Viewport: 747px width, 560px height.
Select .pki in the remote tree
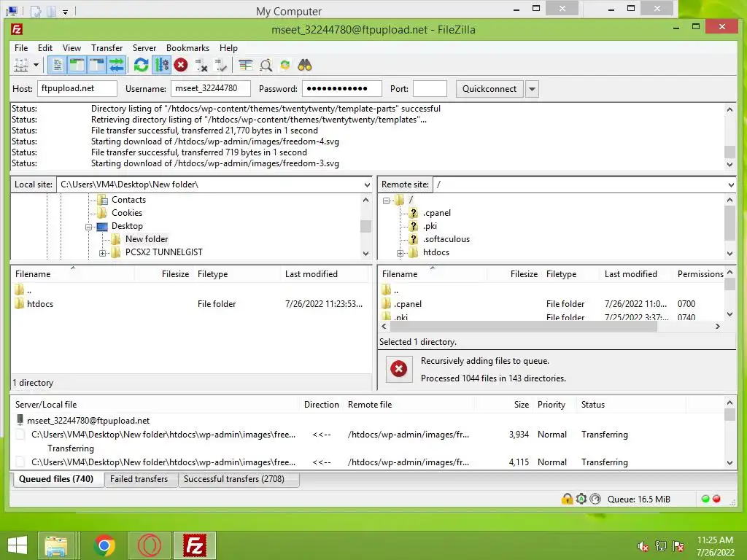point(430,226)
